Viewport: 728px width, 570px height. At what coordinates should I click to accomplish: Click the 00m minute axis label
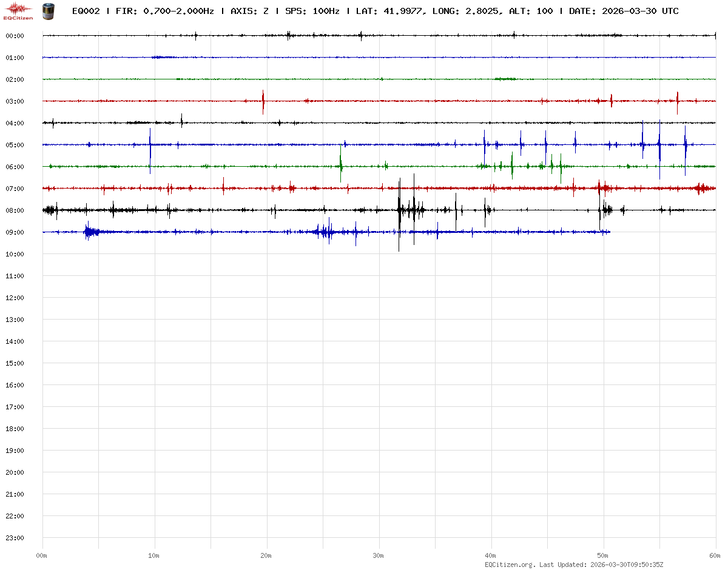pyautogui.click(x=41, y=555)
